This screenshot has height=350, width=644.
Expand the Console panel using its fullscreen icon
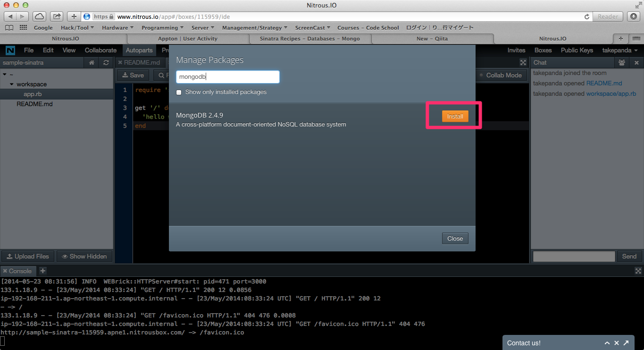(x=638, y=270)
